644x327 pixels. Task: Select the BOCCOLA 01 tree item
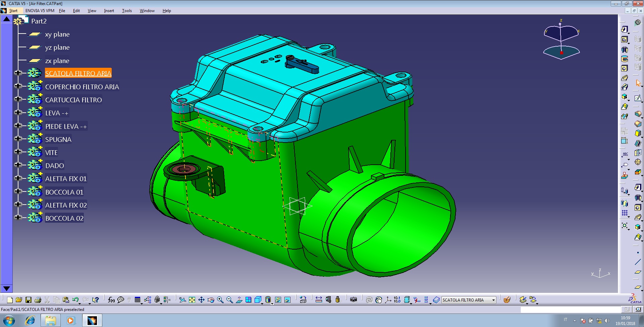[64, 192]
